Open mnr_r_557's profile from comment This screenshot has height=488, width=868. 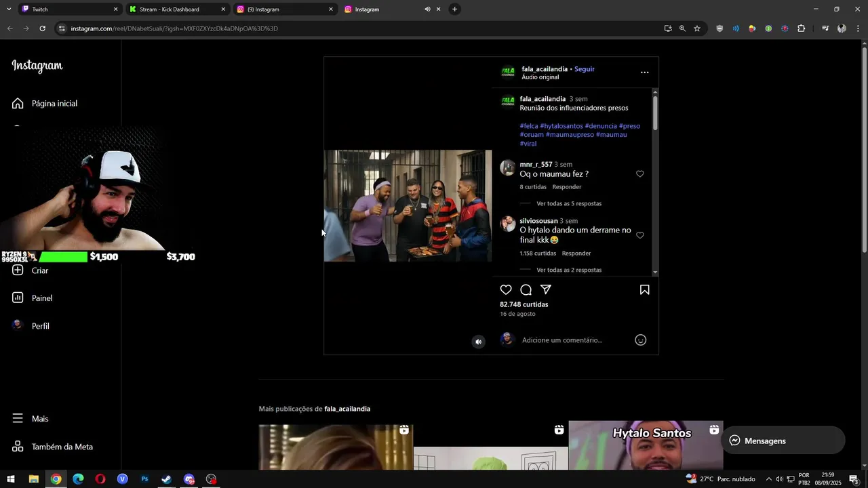536,165
